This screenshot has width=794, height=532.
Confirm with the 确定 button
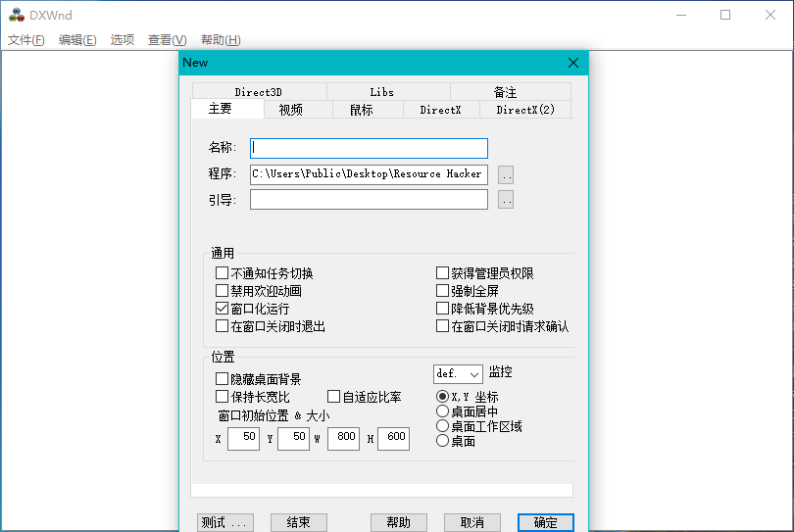[x=546, y=522]
